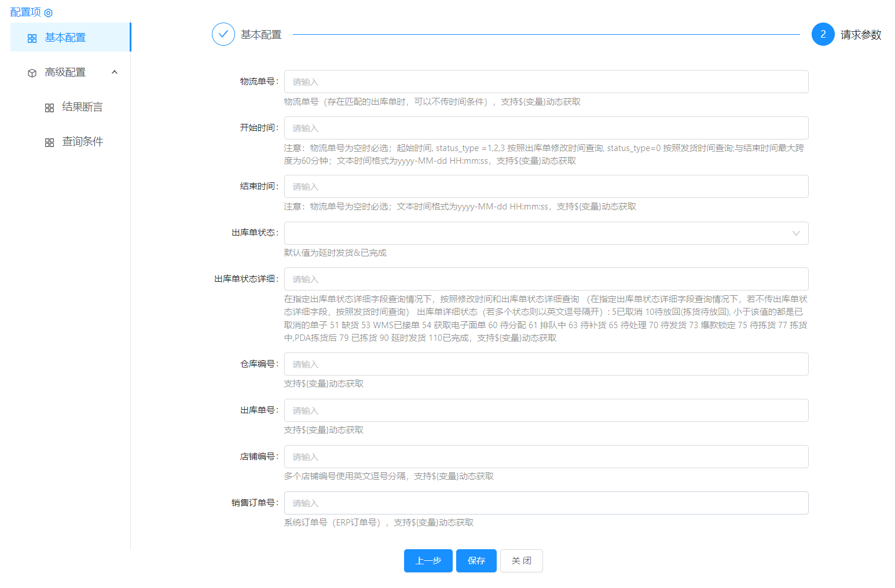Open 结果断言 in the sidebar
This screenshot has width=895, height=588.
coord(82,107)
